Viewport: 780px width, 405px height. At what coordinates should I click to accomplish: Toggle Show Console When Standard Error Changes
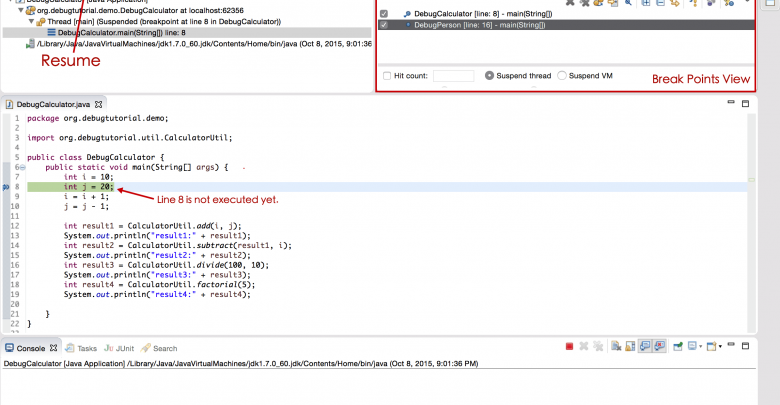[660, 346]
